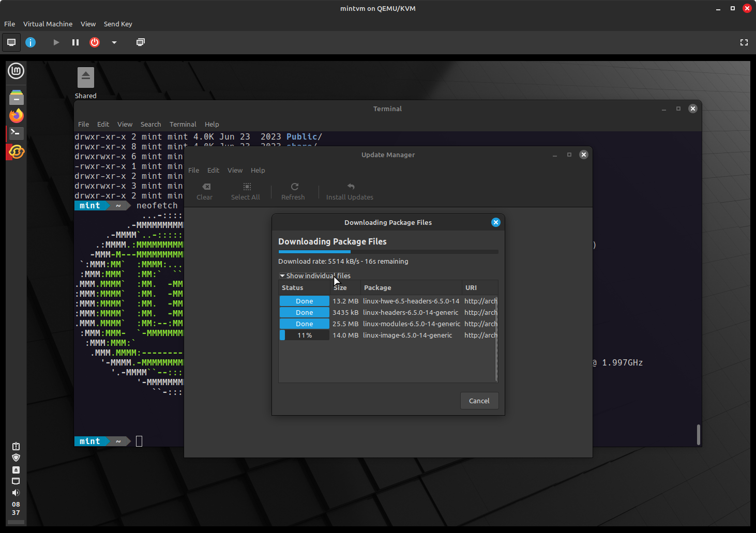Open virt-manager File menu
This screenshot has height=533, width=756.
9,24
